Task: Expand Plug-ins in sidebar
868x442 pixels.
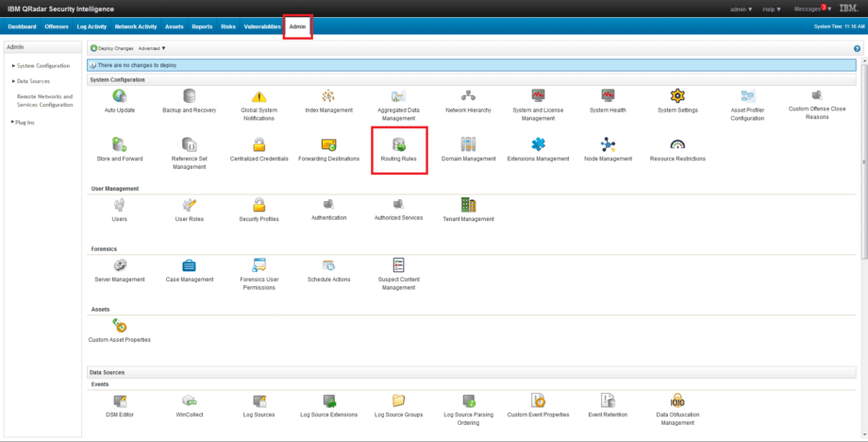Action: point(24,123)
